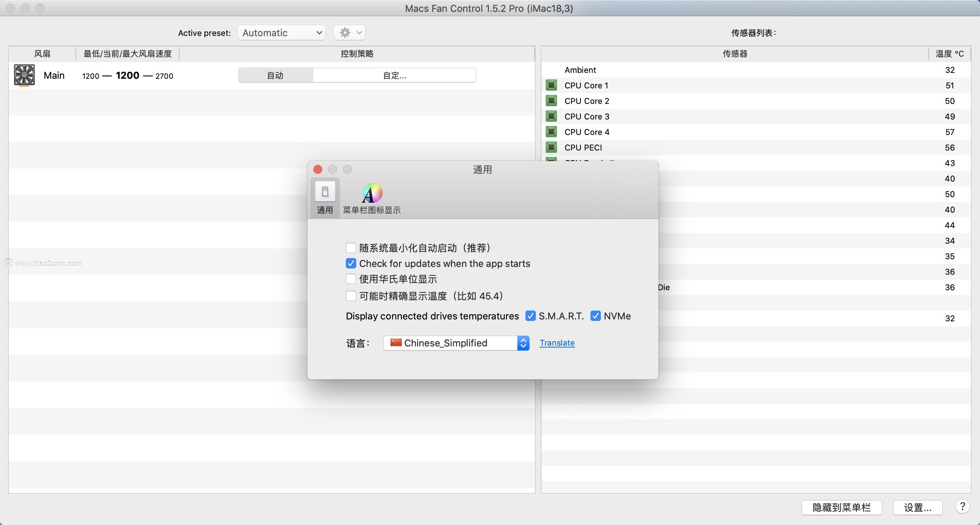Click the CPU Core 1 chip icon

pos(551,85)
